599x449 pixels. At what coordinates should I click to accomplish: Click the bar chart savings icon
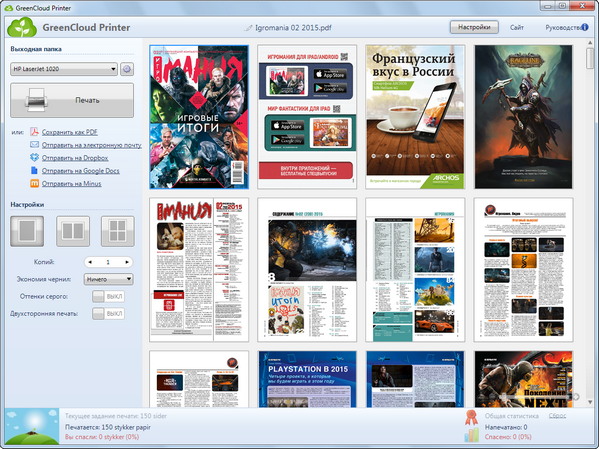point(471,435)
